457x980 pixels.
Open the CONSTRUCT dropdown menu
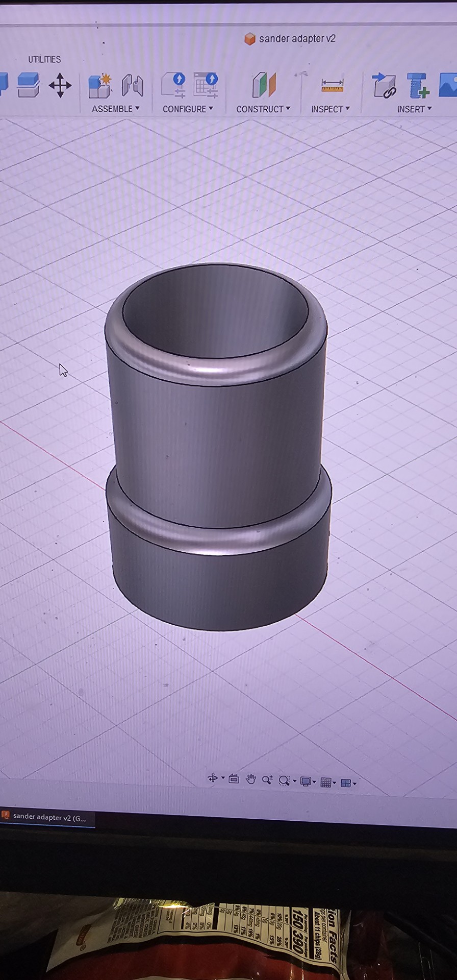click(x=263, y=109)
